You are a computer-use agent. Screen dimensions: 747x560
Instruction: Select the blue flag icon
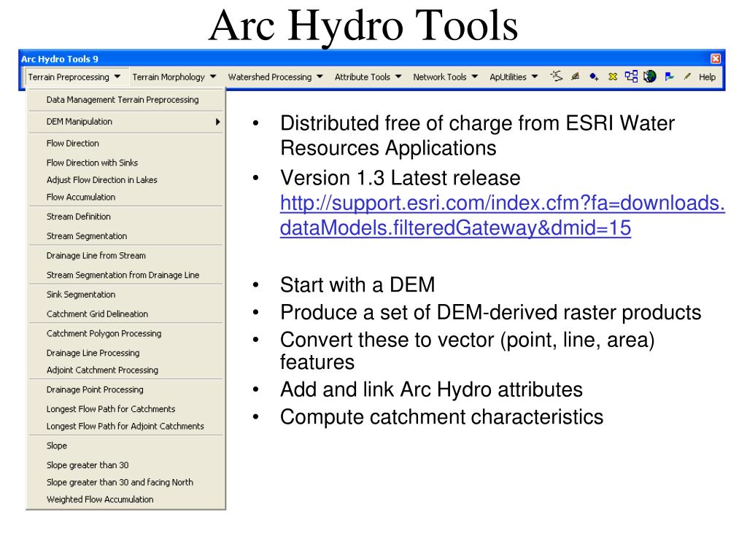(x=670, y=76)
